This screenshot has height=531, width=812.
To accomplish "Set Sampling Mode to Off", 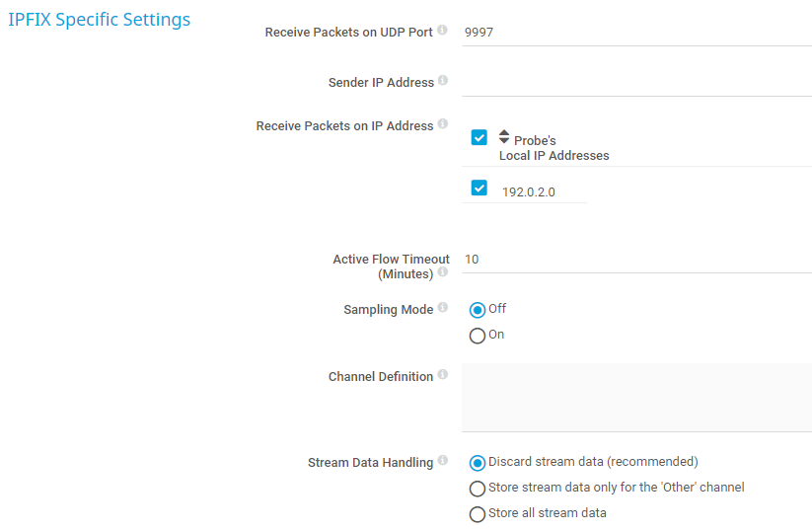I will tap(478, 310).
